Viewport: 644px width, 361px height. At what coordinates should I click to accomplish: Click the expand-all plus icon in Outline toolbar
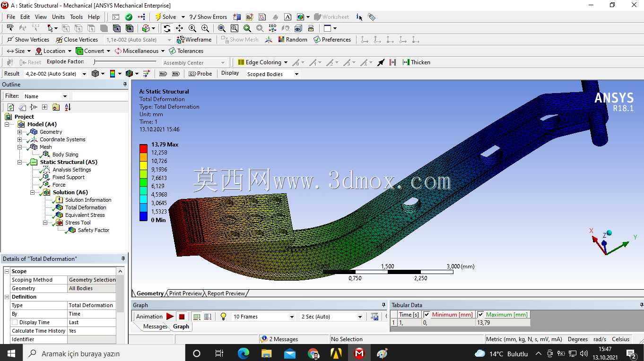[44, 107]
